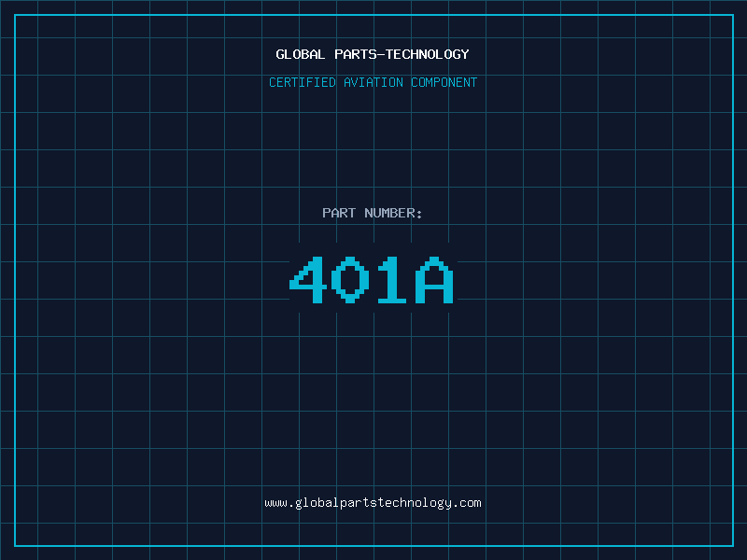747x560 pixels.
Task: Select the CERTIFIED AVIATION COMPONENT subtitle
Action: point(373,82)
